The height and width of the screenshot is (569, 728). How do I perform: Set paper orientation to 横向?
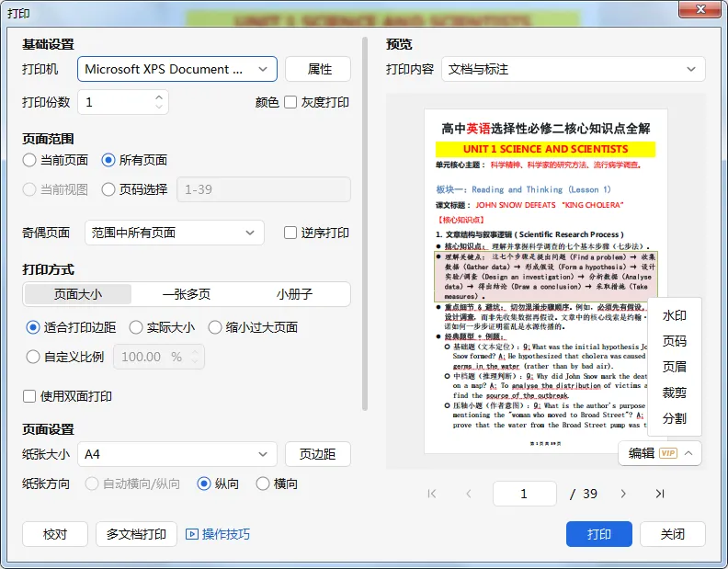coord(263,484)
